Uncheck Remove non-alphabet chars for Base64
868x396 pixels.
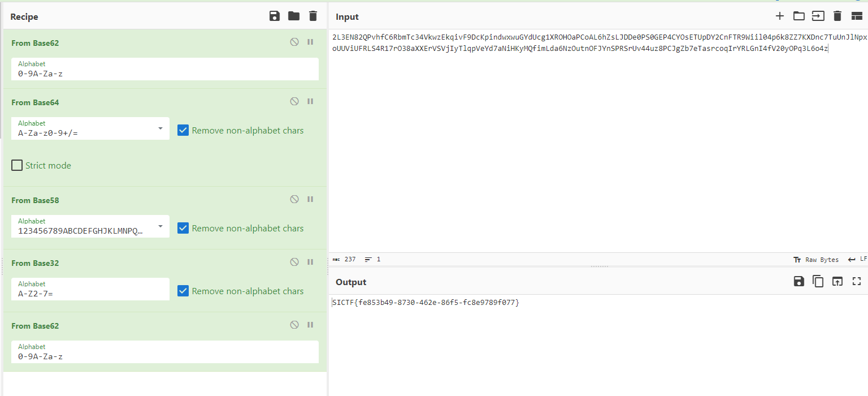point(183,130)
